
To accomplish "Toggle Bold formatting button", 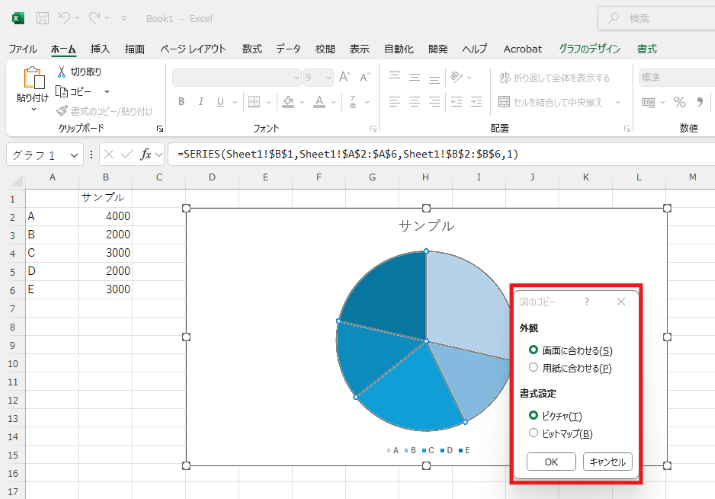I will [x=181, y=102].
